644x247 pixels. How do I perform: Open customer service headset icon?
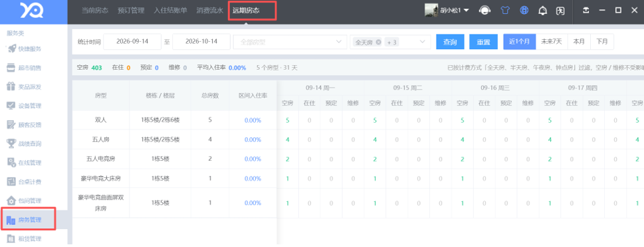485,11
